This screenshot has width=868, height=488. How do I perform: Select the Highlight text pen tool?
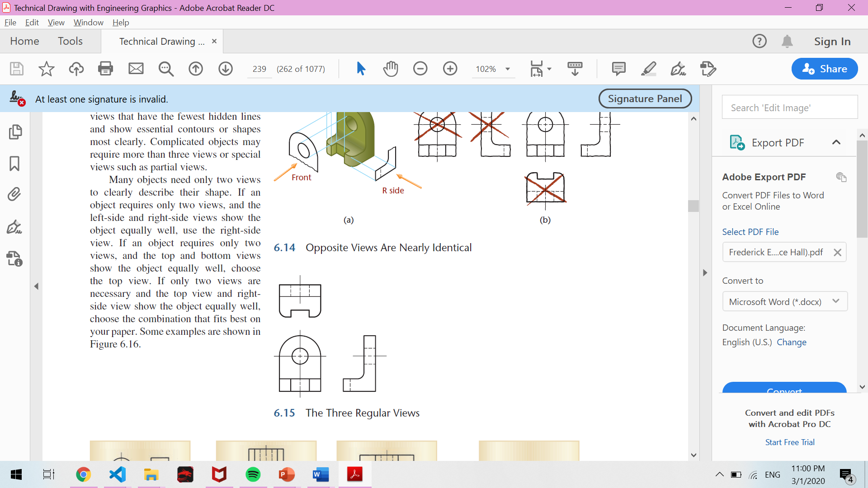[x=648, y=69]
